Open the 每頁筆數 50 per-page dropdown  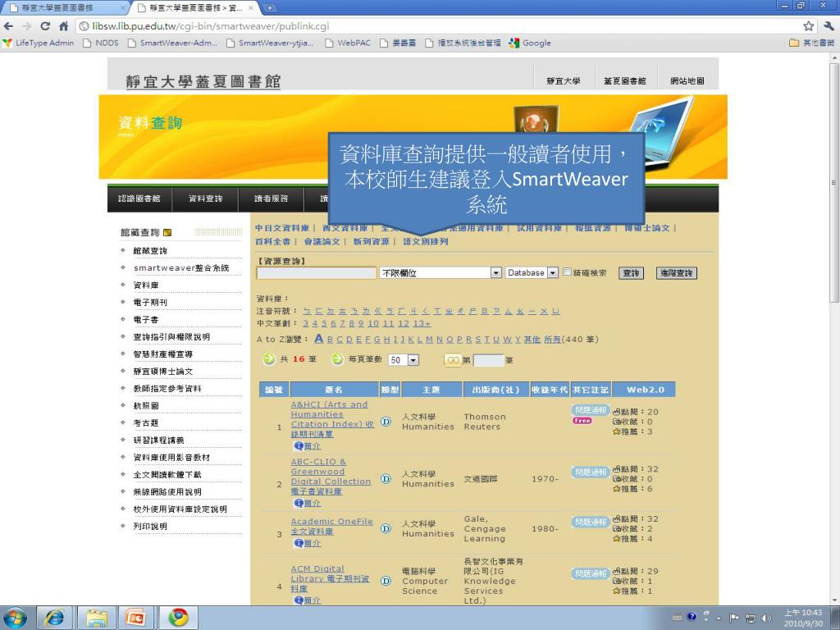pos(413,360)
